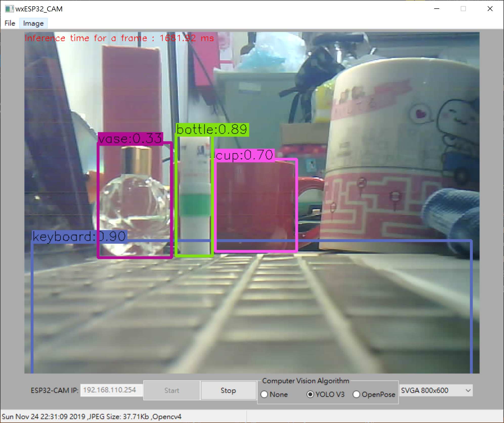This screenshot has height=423, width=504.
Task: Click the vase:0.33 detection label
Action: 130,138
